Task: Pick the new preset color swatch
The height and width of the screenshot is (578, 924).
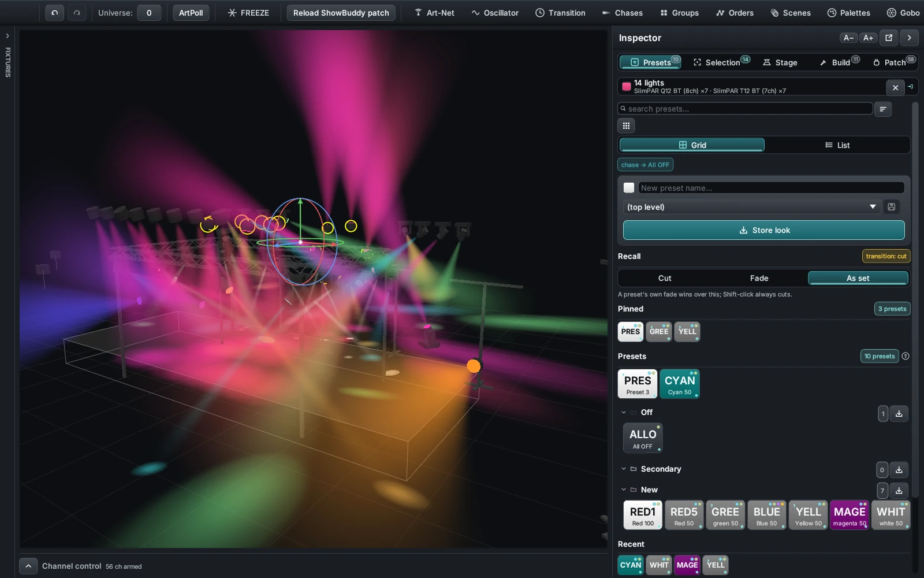Action: [629, 188]
